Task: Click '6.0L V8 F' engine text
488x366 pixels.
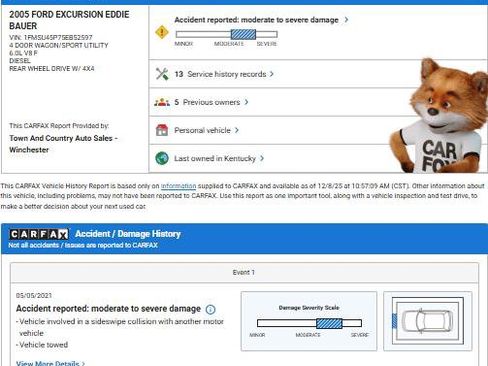Action: tap(23, 53)
